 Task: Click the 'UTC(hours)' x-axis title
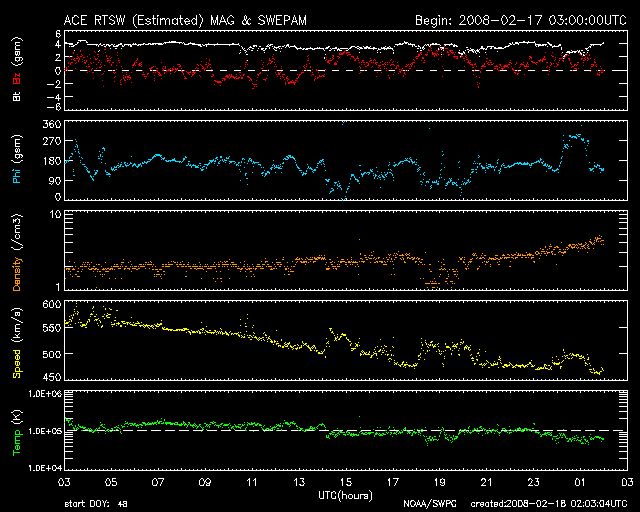click(x=345, y=496)
